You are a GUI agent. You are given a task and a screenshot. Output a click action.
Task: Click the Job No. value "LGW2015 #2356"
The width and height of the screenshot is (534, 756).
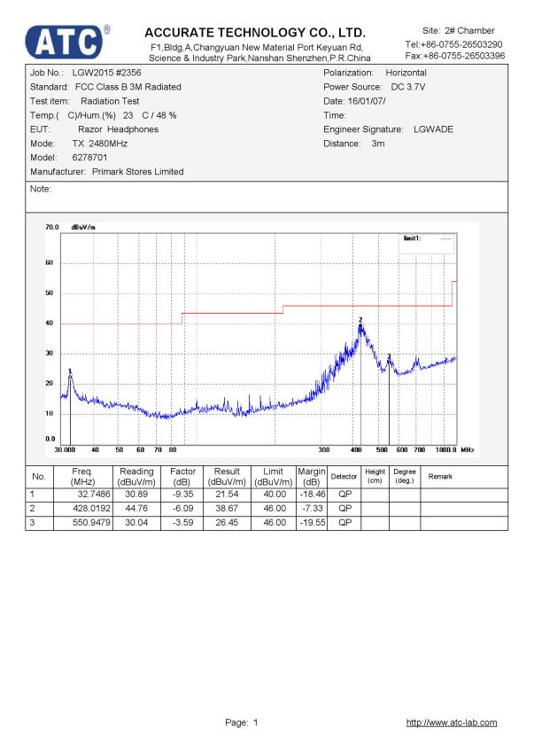tap(106, 73)
